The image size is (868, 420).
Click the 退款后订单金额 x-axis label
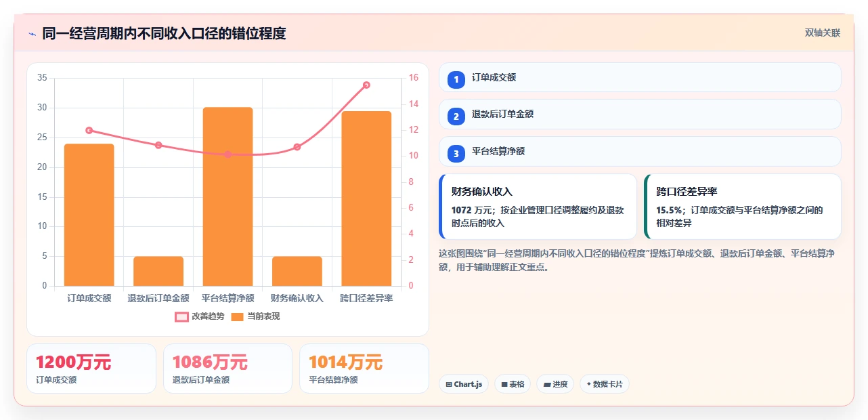158,298
